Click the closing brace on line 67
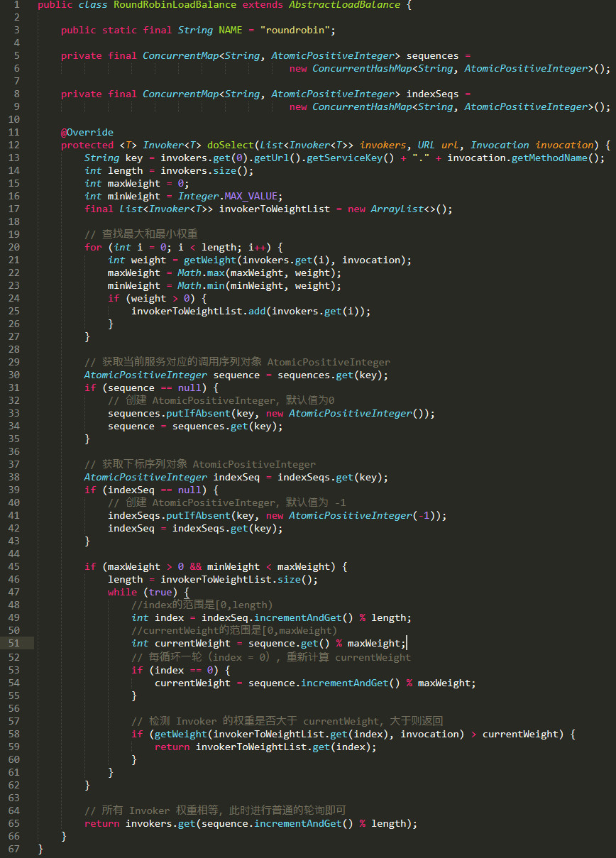The height and width of the screenshot is (858, 616). (x=40, y=849)
